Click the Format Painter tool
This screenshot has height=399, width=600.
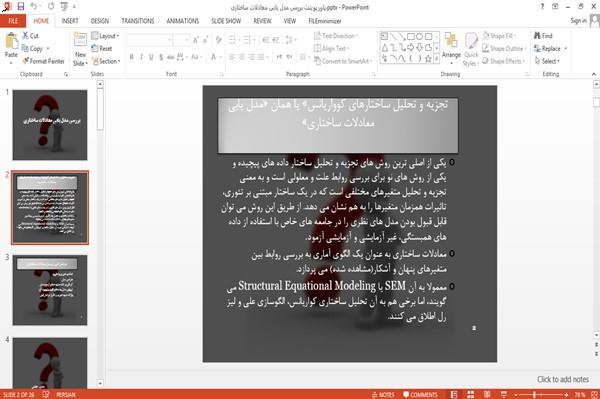click(x=43, y=61)
